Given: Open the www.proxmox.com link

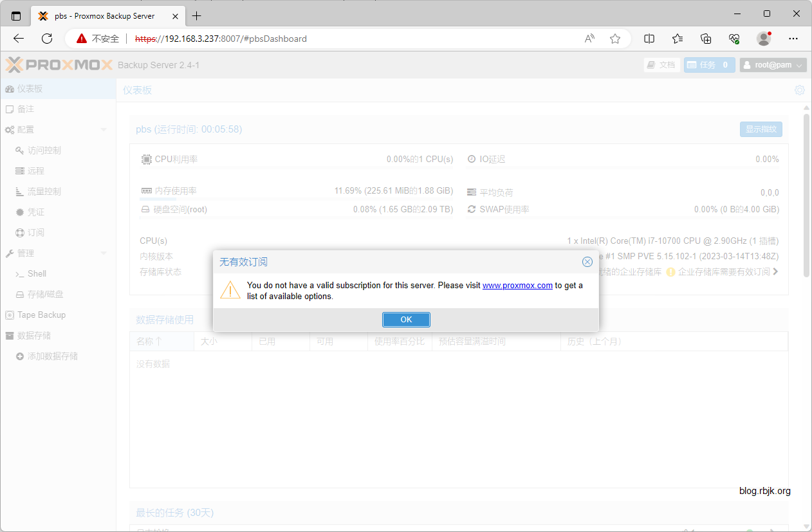Looking at the screenshot, I should 517,286.
